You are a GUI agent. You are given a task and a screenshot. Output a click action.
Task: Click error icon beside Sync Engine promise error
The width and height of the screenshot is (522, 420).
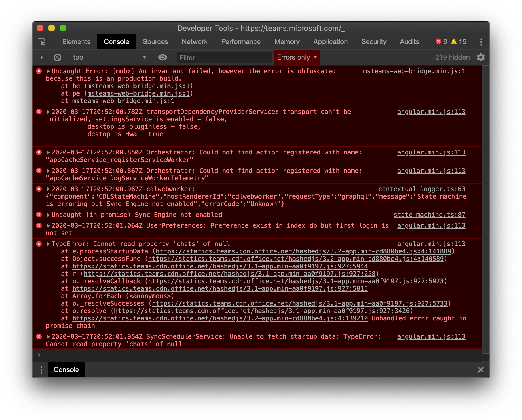pos(39,215)
